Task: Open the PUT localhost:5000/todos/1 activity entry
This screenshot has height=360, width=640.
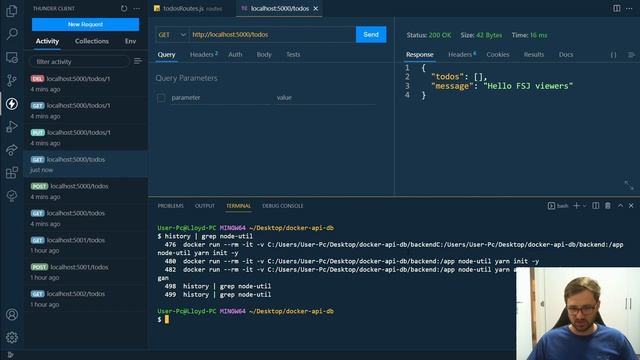Action: click(x=86, y=138)
